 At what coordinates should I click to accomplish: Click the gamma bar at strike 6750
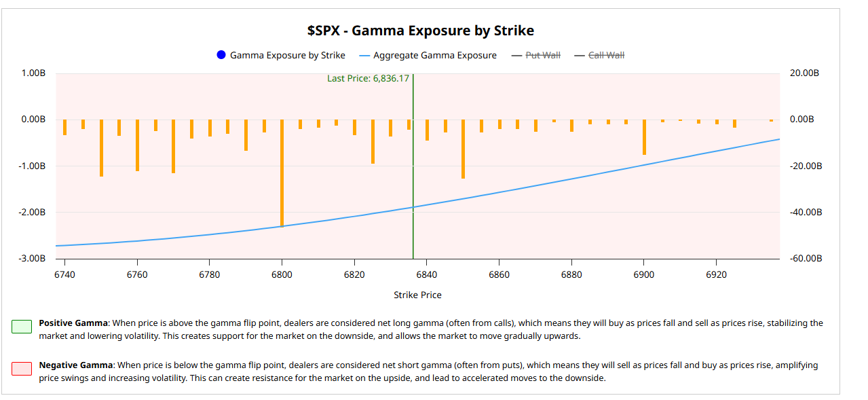101,148
